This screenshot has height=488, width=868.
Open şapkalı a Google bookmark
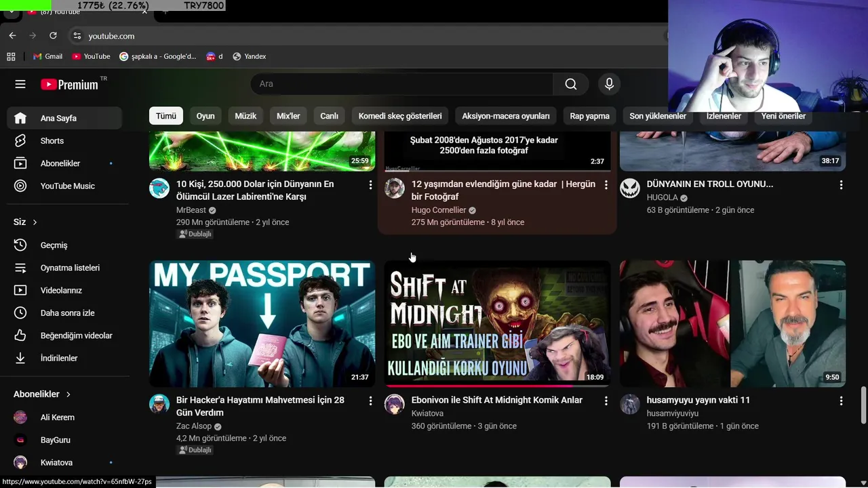[x=158, y=56]
